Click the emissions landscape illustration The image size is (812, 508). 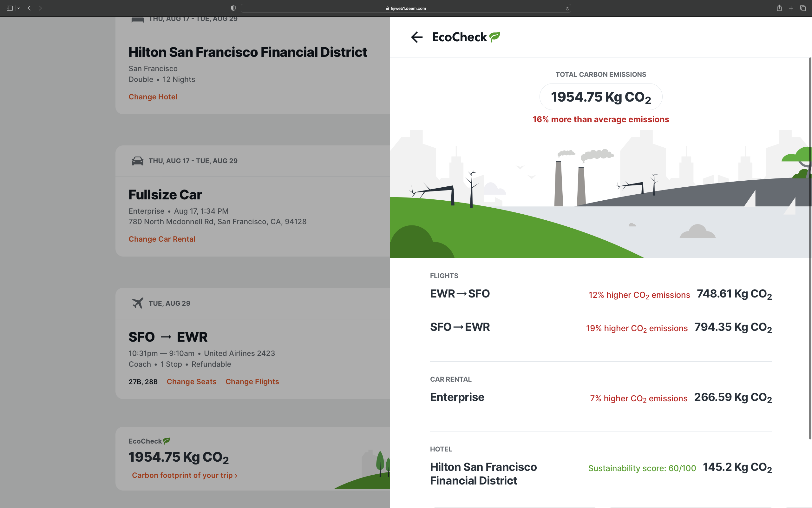coord(601,194)
